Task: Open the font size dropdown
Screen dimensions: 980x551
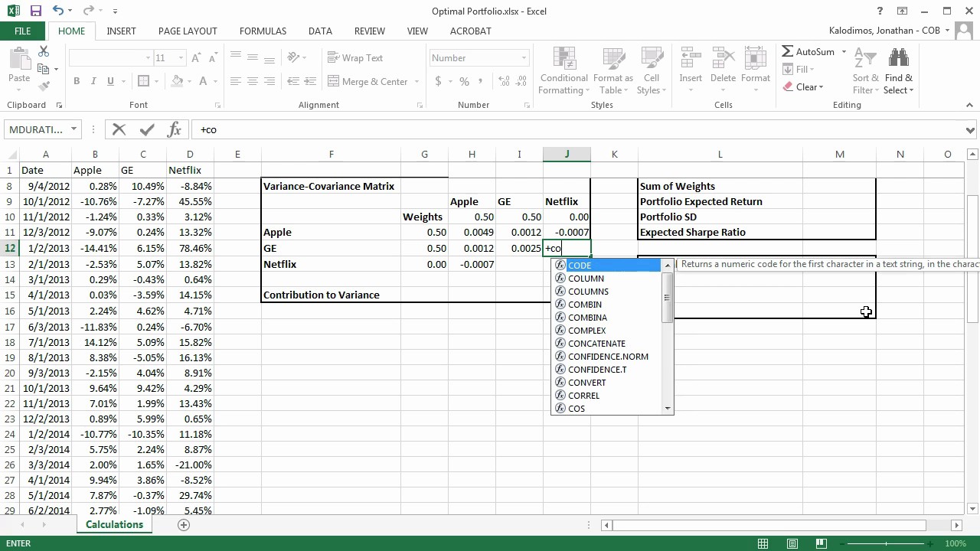Action: click(x=182, y=58)
